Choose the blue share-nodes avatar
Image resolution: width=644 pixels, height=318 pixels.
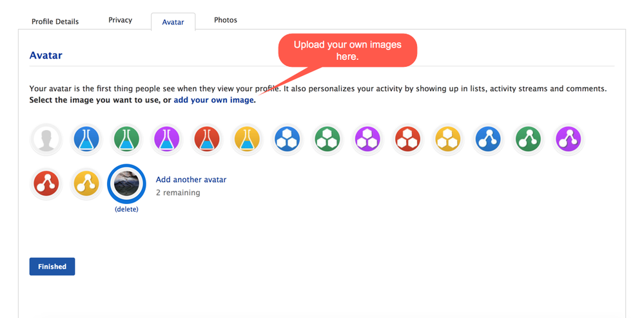pyautogui.click(x=488, y=139)
